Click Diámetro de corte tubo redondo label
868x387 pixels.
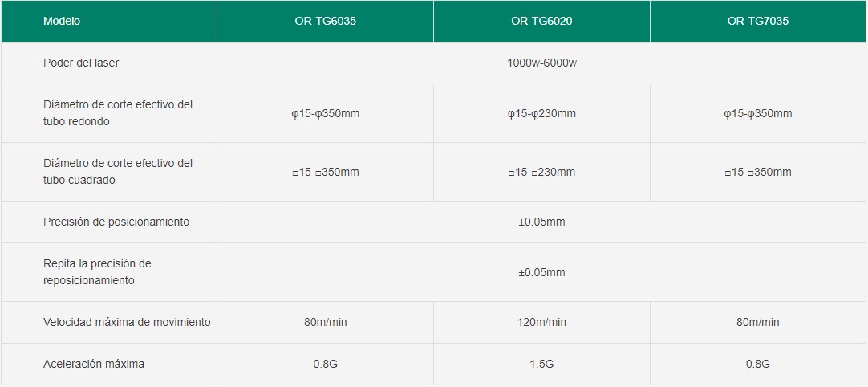pos(118,113)
